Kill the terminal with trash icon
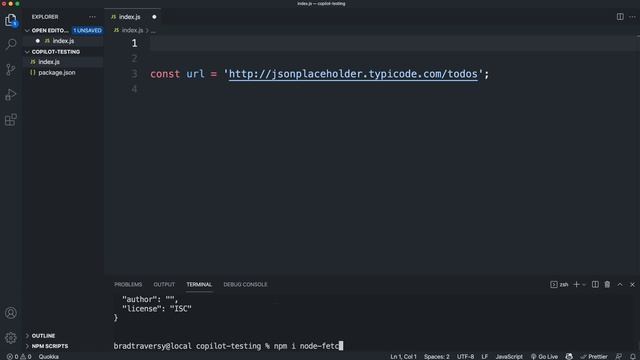The height and width of the screenshot is (360, 640). tap(607, 284)
